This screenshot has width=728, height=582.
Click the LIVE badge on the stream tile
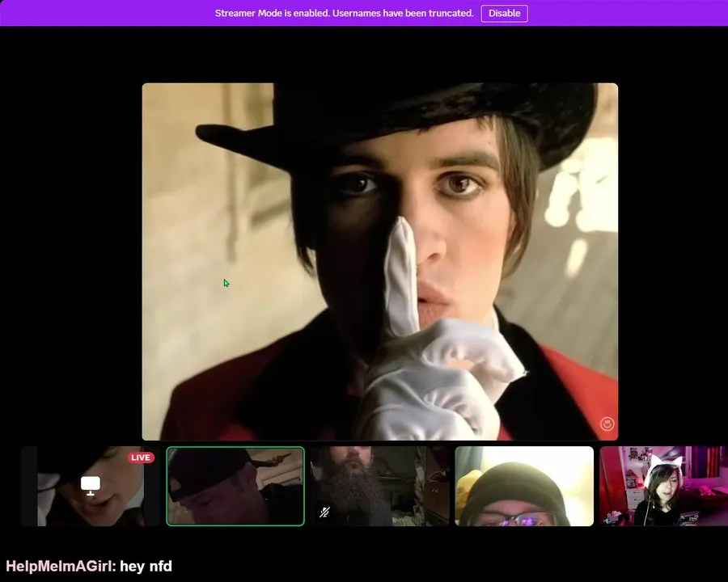(141, 458)
